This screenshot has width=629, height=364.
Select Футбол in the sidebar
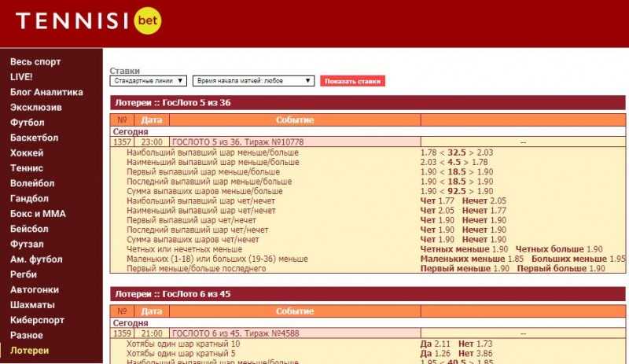[28, 123]
